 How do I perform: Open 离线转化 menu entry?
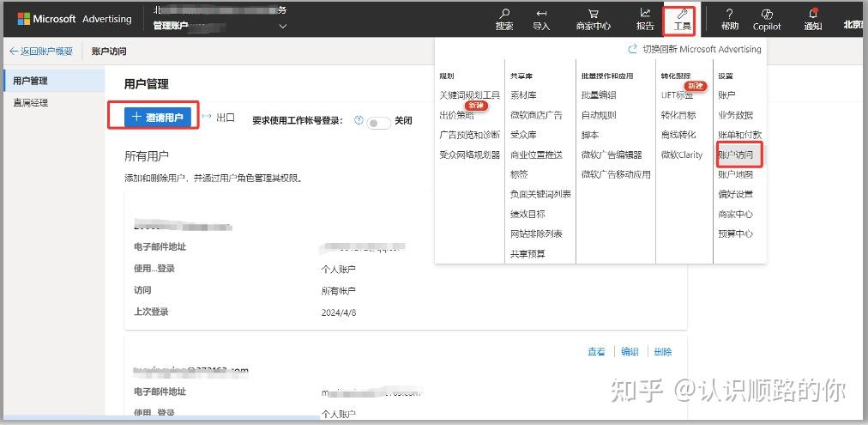pos(678,135)
